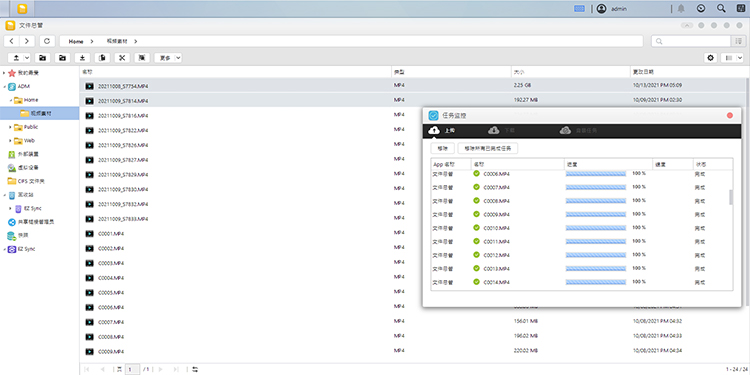This screenshot has width=750, height=375.
Task: Open the view mode dropdown at right
Action: point(740,58)
